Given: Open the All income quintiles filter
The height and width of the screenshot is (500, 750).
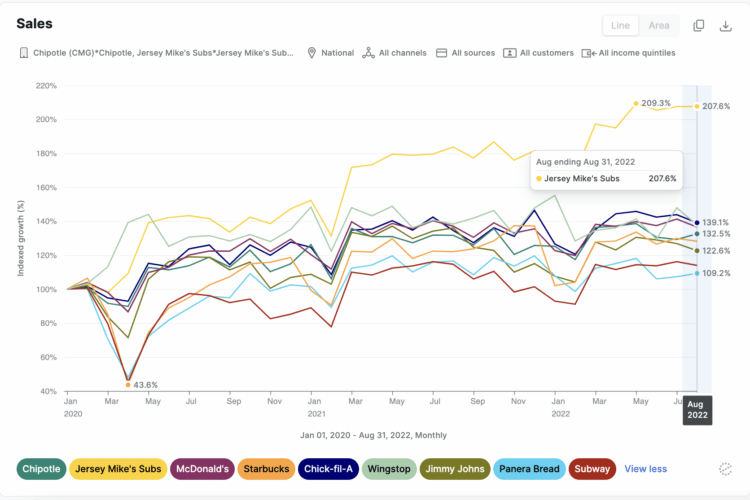Looking at the screenshot, I should 629,53.
